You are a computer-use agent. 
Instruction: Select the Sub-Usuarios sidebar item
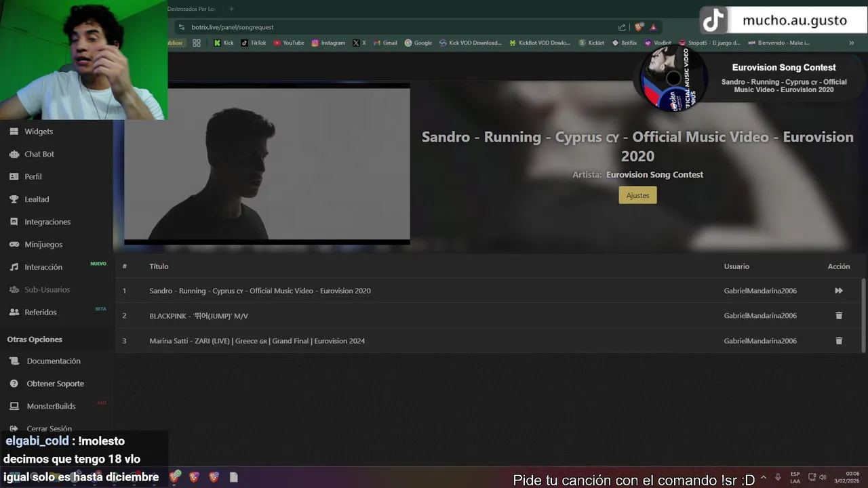tap(47, 289)
